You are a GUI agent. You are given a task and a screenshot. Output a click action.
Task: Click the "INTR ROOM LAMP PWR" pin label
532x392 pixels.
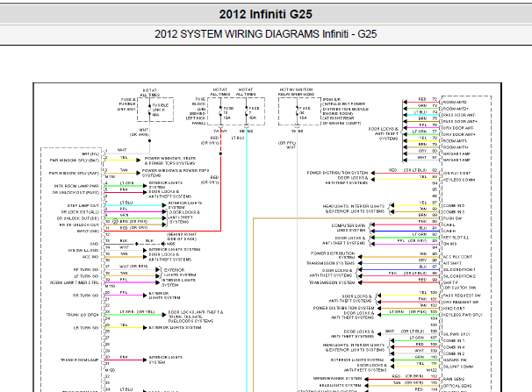tap(76, 186)
